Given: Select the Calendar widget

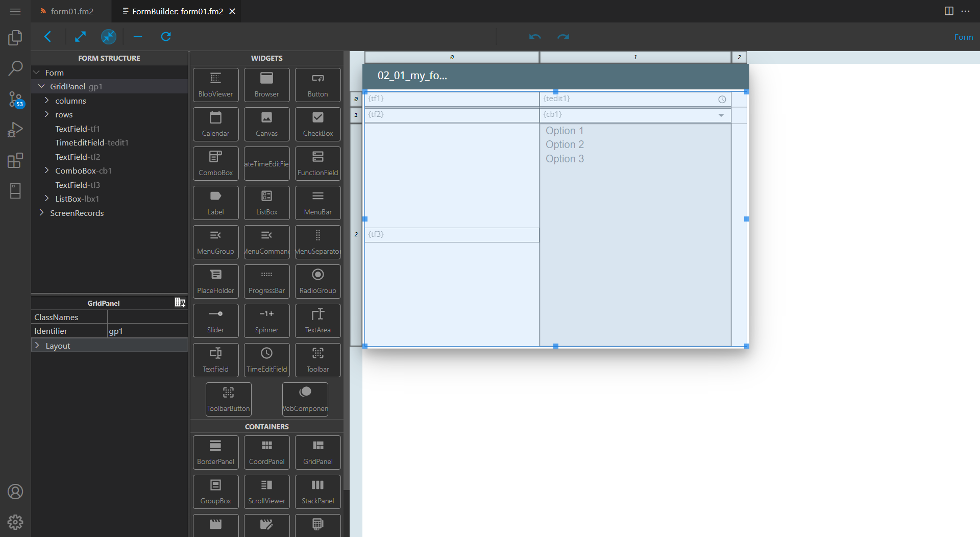Looking at the screenshot, I should pyautogui.click(x=215, y=124).
